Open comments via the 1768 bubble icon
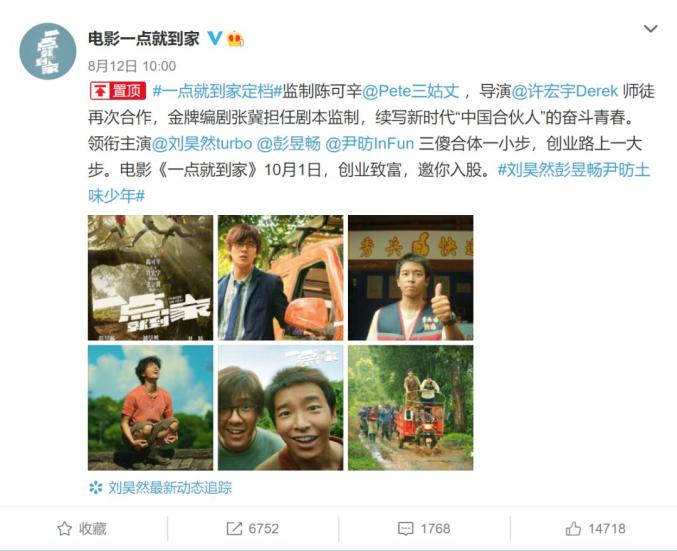Viewport: 677px width, 551px height. coord(405,529)
